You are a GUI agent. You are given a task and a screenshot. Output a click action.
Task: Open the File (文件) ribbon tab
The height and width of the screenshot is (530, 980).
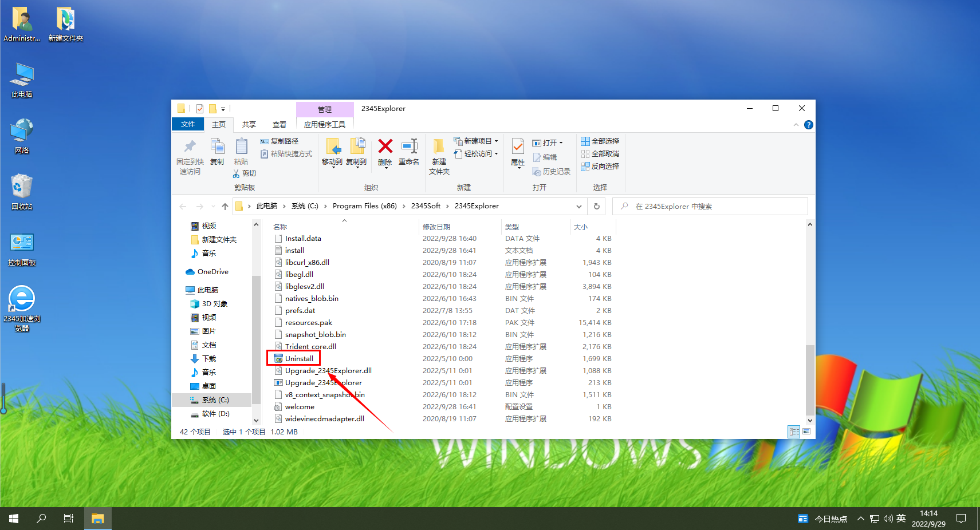pyautogui.click(x=188, y=124)
